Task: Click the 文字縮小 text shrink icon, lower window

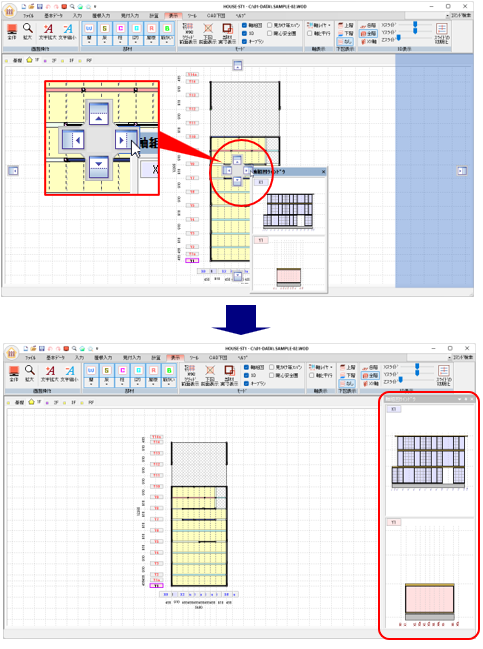Action: 70,374
